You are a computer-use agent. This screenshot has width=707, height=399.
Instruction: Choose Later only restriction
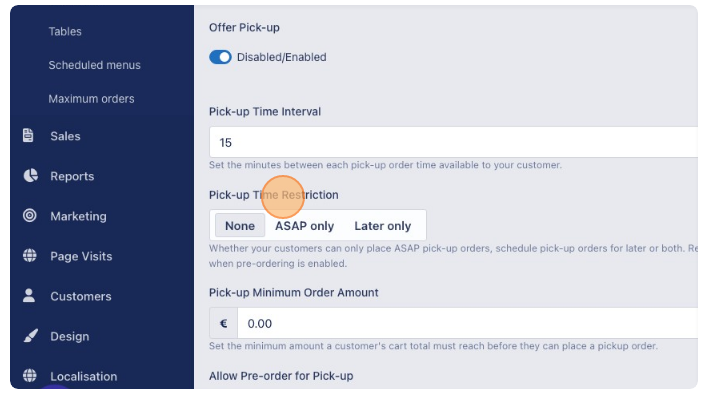(x=382, y=225)
